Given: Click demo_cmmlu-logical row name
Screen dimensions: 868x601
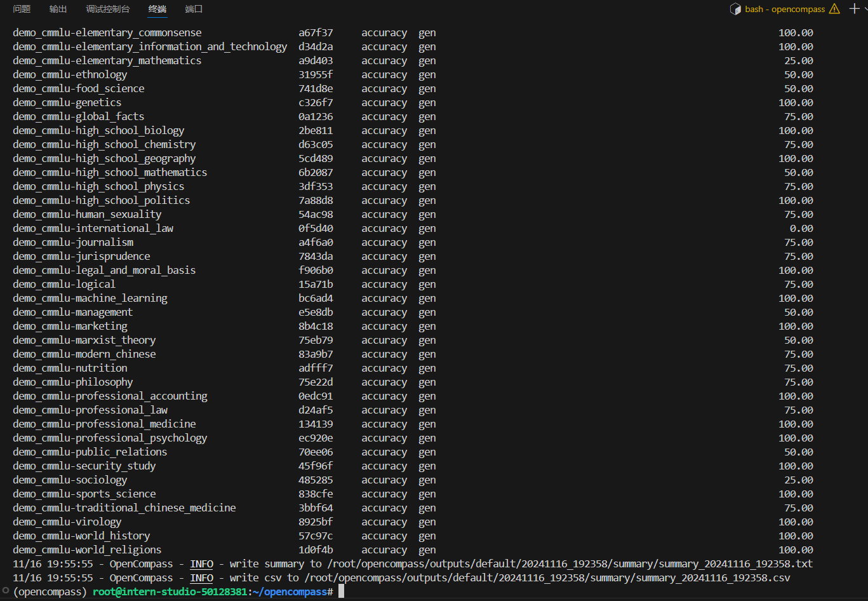Looking at the screenshot, I should point(64,284).
